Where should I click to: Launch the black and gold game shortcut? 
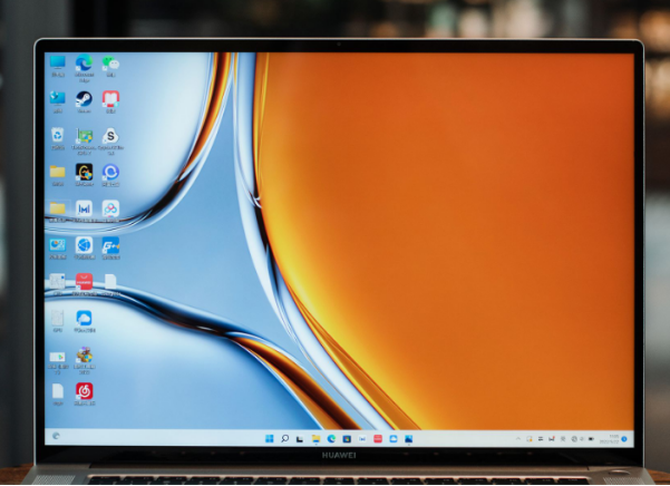(x=84, y=172)
